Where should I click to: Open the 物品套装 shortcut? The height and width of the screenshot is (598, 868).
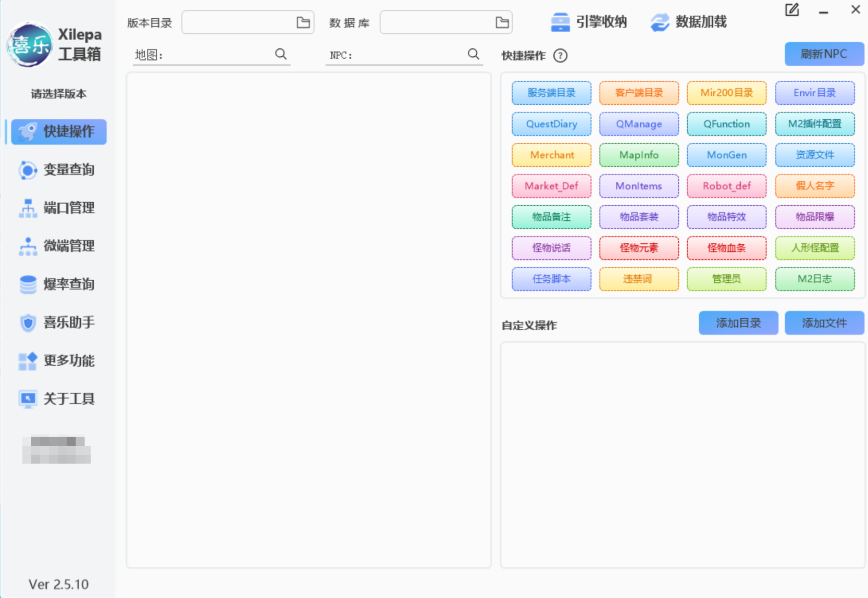click(639, 217)
